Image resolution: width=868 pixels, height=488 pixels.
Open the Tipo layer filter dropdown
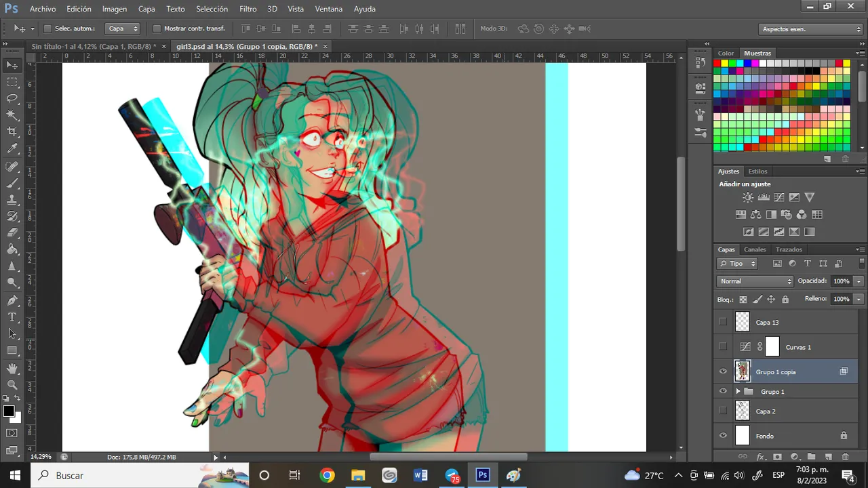(x=737, y=264)
